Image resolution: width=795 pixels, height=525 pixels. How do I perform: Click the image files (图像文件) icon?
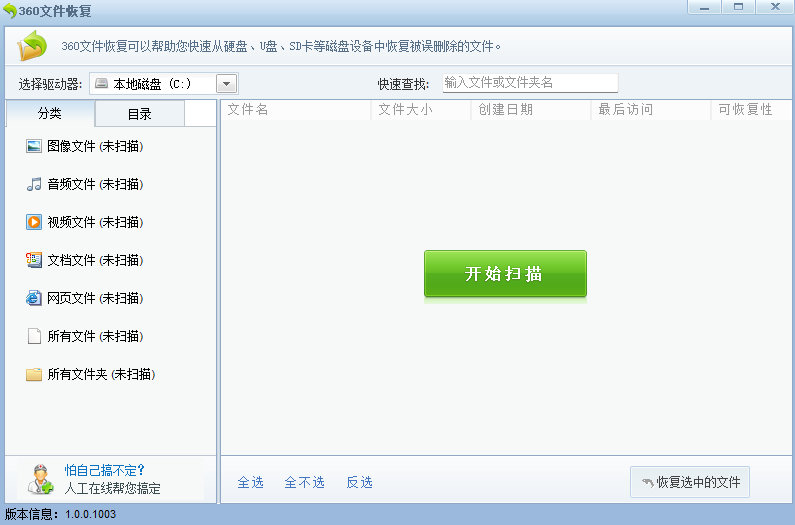click(34, 146)
